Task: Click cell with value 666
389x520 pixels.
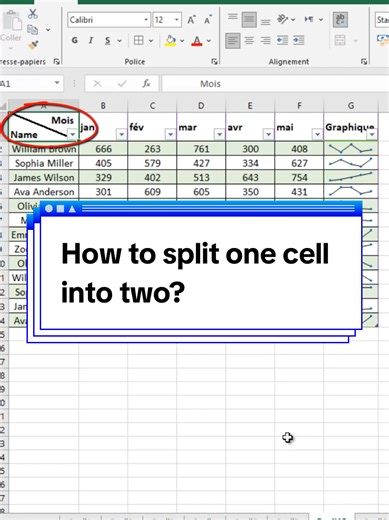Action: [x=103, y=149]
